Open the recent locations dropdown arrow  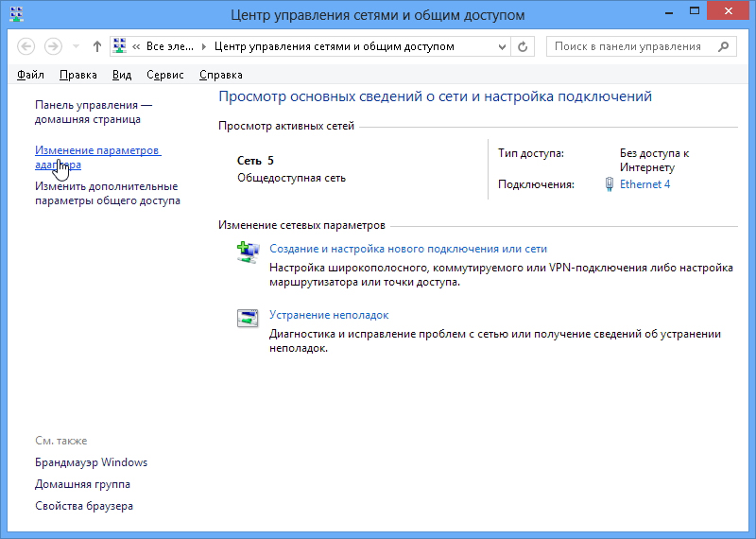[x=76, y=46]
